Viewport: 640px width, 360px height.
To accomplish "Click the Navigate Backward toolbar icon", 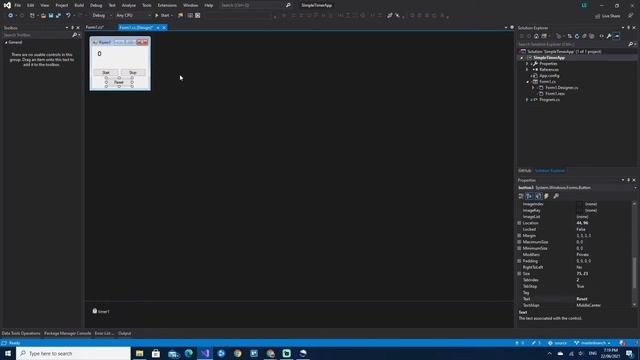I will pos(10,16).
